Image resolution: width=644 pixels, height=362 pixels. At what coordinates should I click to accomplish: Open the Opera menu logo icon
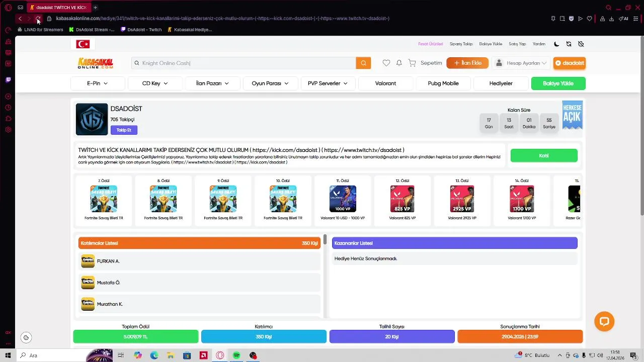point(8,8)
